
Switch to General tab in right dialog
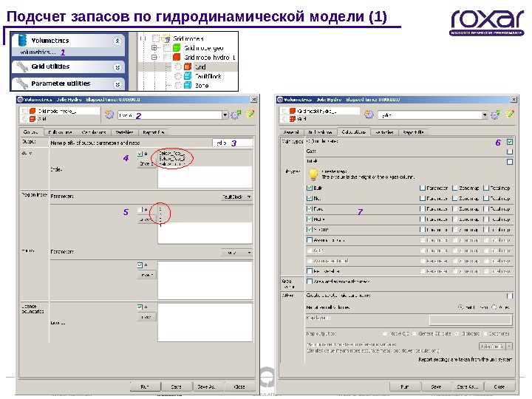click(x=291, y=132)
